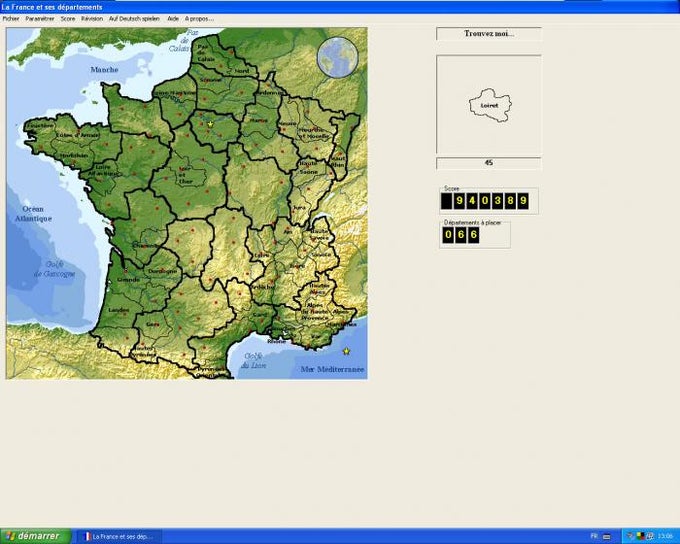Click the Gironde department label
Screen dimensions: 680x544
click(x=129, y=280)
